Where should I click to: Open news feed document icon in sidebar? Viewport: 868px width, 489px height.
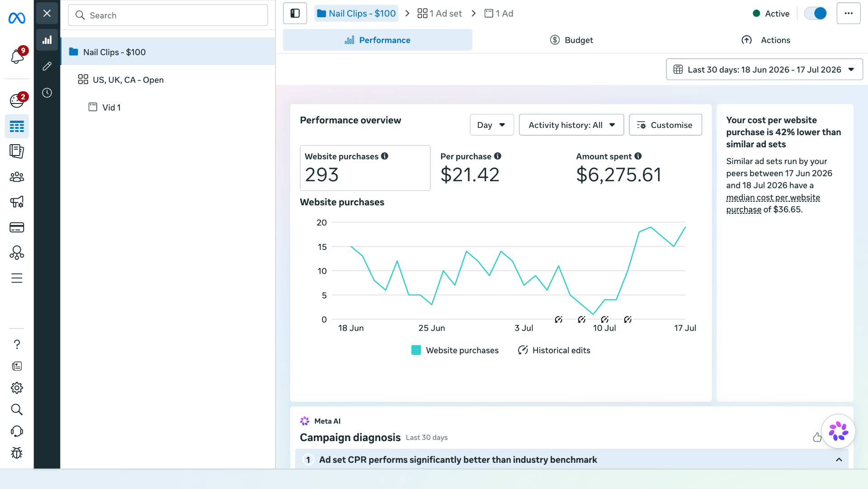click(x=17, y=366)
